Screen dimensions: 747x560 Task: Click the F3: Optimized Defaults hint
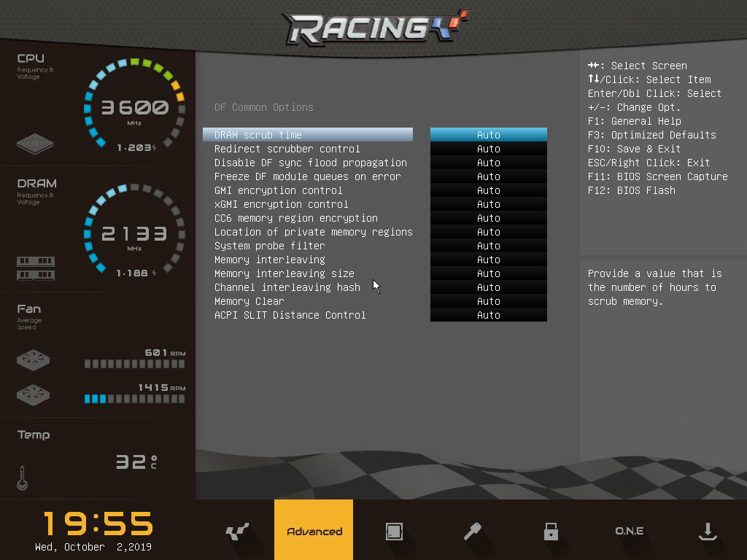point(651,135)
